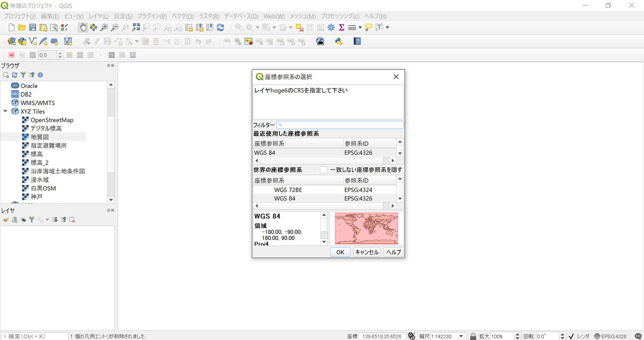
Task: Toggle hide non-matching CRS checkbox
Action: (x=323, y=170)
